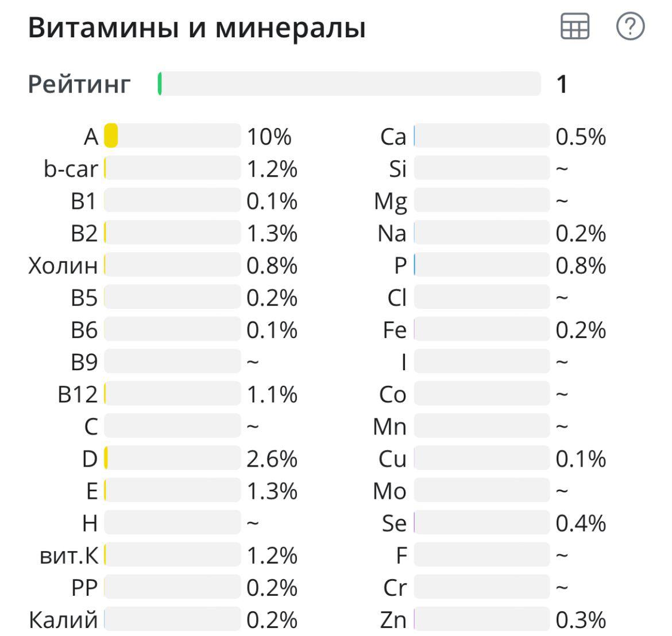Click the вит.К label

pos(69,556)
